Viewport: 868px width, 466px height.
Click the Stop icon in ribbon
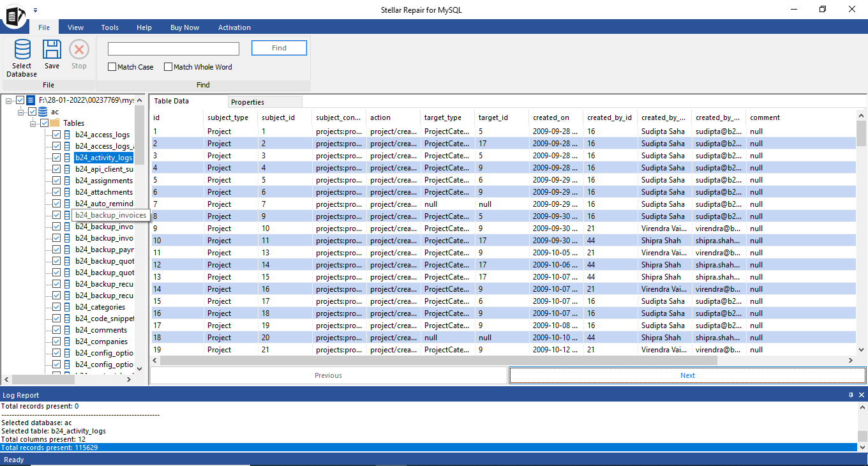coord(79,50)
